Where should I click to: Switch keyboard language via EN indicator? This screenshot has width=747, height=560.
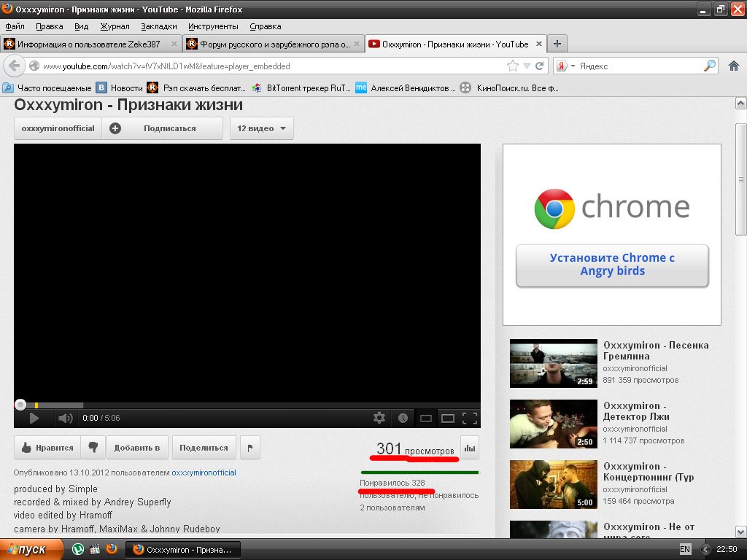[x=684, y=549]
